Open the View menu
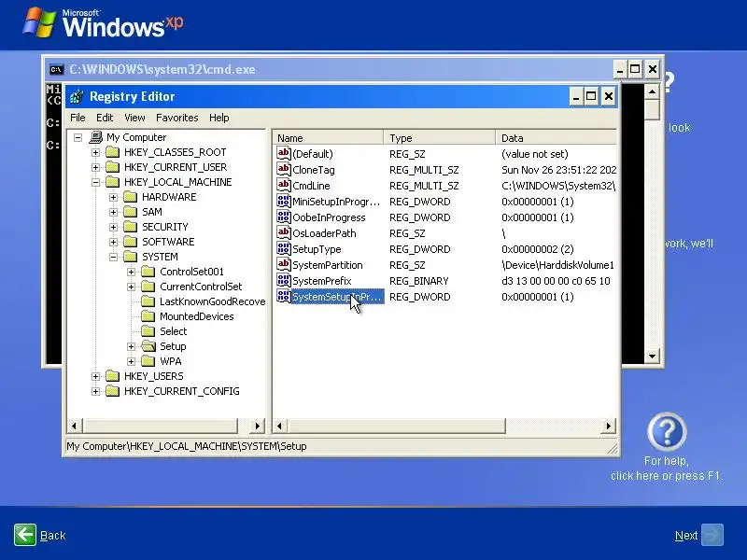 click(x=134, y=118)
